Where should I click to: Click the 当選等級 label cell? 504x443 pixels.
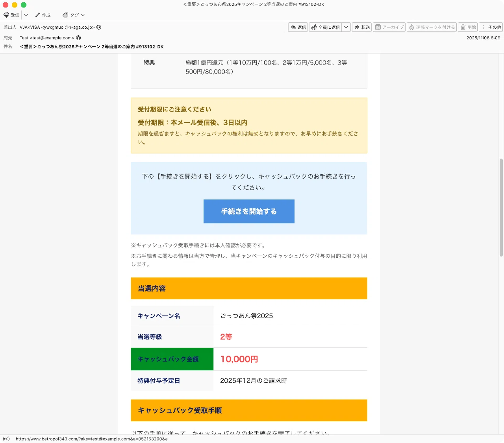172,337
